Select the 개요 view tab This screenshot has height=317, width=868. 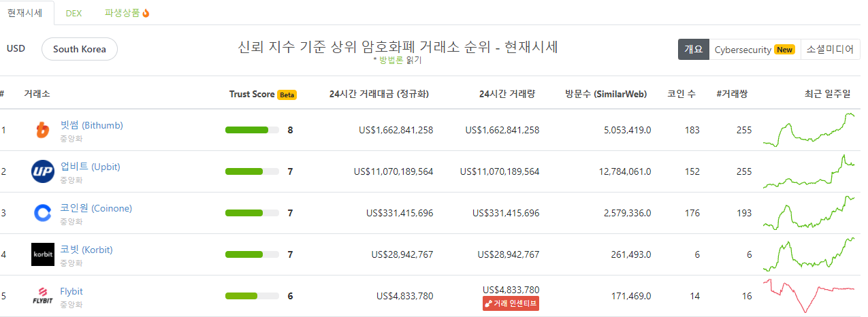[x=693, y=50]
